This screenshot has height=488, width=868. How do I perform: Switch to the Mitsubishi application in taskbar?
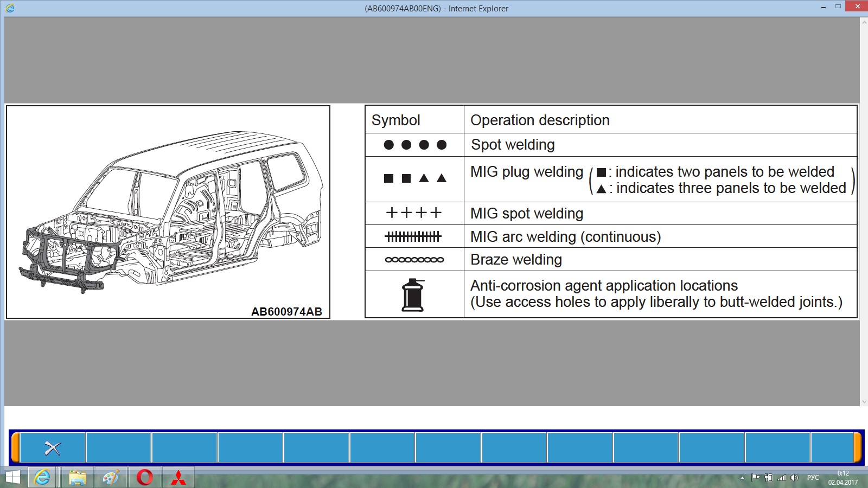[178, 478]
